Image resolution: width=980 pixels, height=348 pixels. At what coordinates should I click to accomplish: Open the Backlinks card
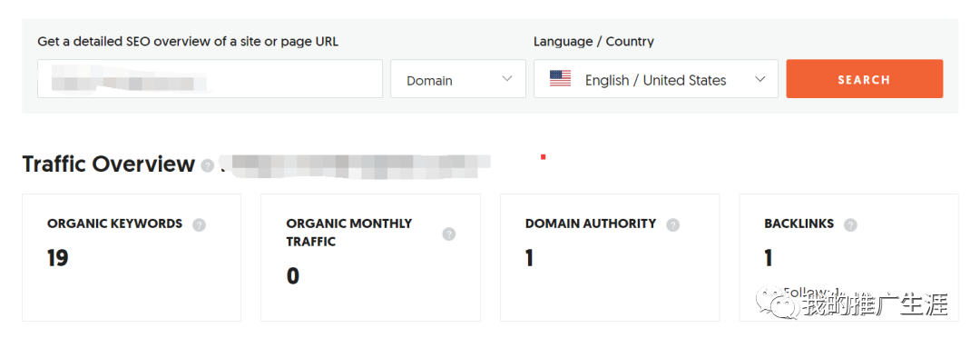coord(848,258)
